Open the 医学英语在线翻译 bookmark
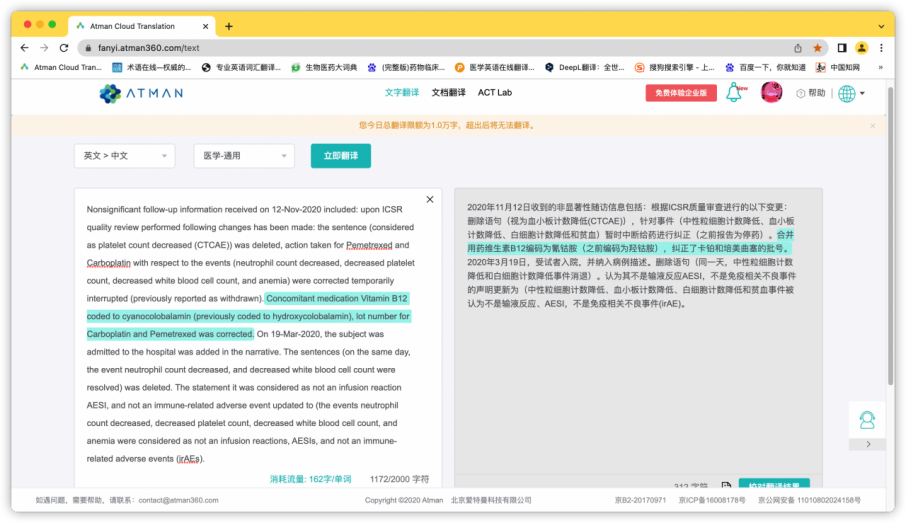Image resolution: width=907 pixels, height=524 pixels. [495, 67]
